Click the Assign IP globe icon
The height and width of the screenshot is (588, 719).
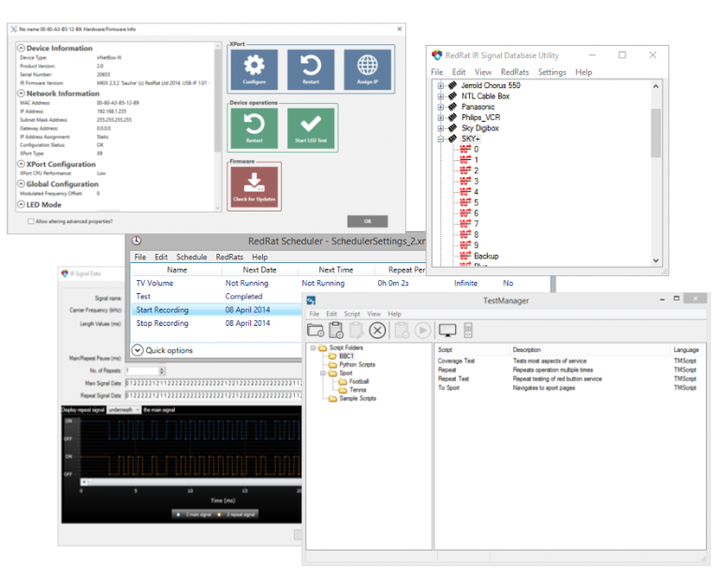[367, 69]
